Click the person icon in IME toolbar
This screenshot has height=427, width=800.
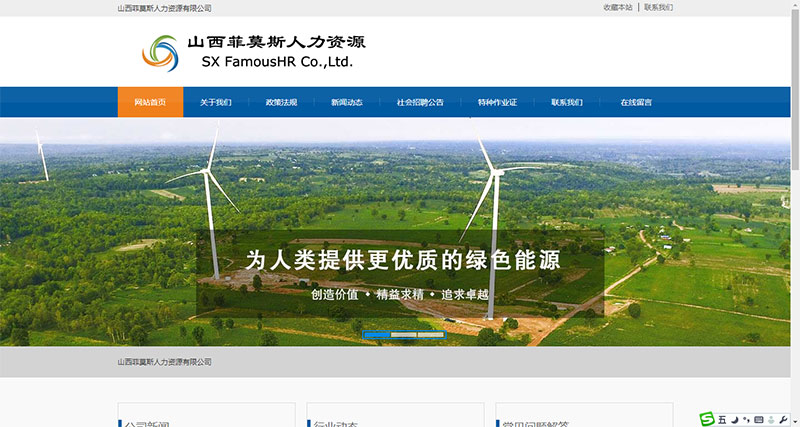tap(770, 418)
